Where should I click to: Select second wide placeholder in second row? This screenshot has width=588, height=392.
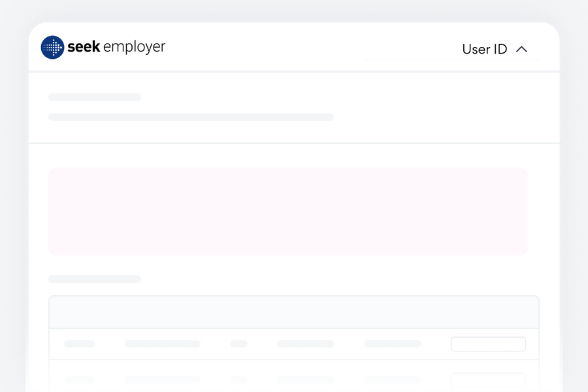coord(162,379)
